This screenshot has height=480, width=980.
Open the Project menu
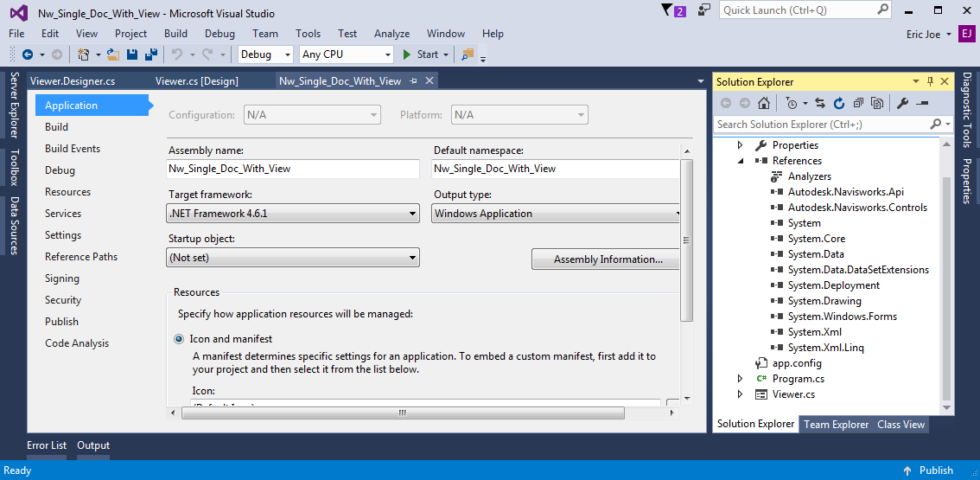pos(130,34)
